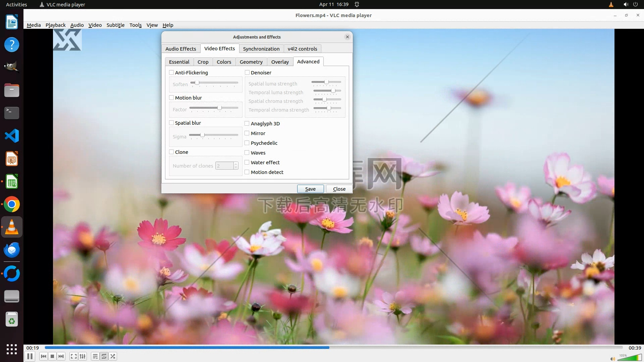Toggle loop repeat mode
The image size is (644, 362).
pos(104,356)
